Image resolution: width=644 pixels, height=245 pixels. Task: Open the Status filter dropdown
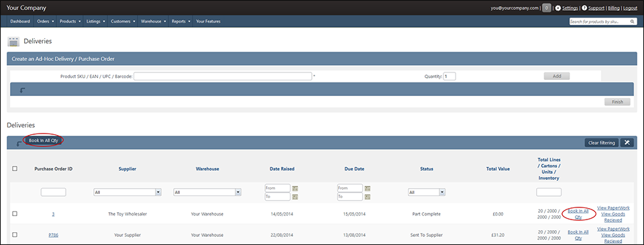(x=427, y=192)
